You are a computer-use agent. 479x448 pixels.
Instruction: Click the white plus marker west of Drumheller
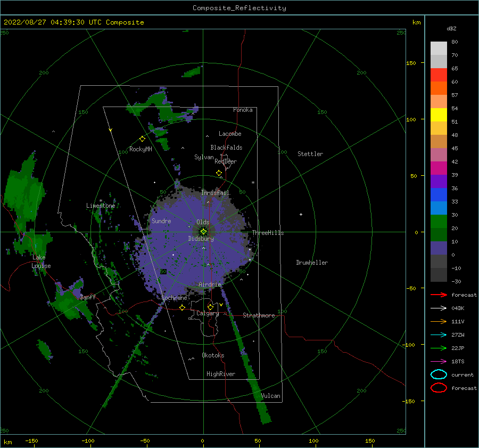301,214
